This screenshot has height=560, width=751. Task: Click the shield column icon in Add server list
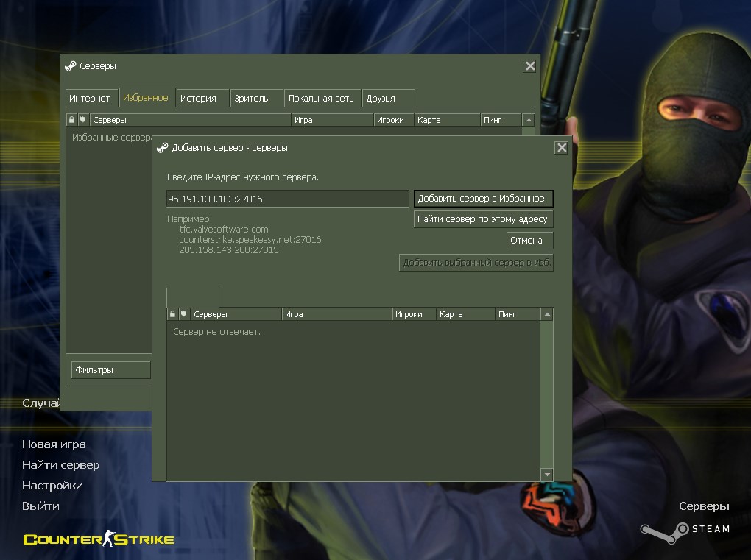click(183, 314)
